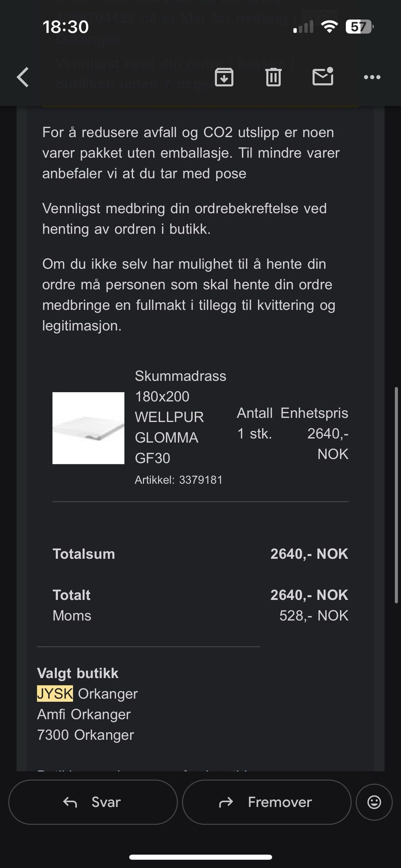Click the Fremover forward button

[266, 802]
